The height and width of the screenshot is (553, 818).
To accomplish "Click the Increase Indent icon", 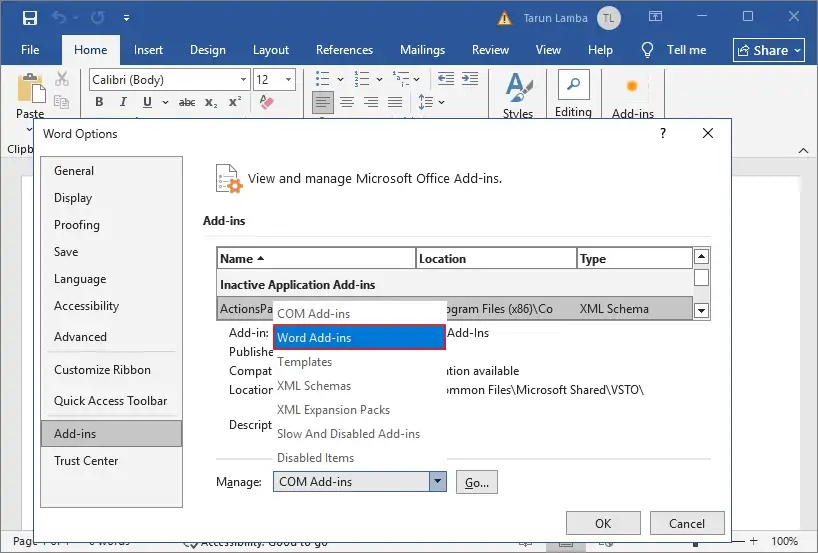I will coord(470,79).
